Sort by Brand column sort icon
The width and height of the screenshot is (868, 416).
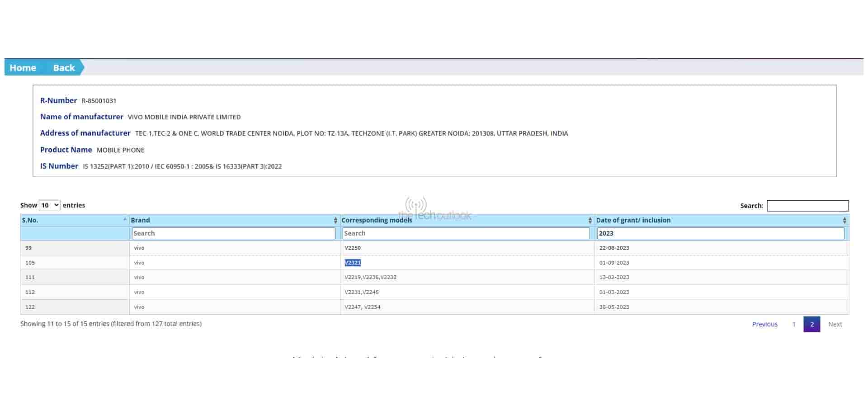tap(335, 220)
